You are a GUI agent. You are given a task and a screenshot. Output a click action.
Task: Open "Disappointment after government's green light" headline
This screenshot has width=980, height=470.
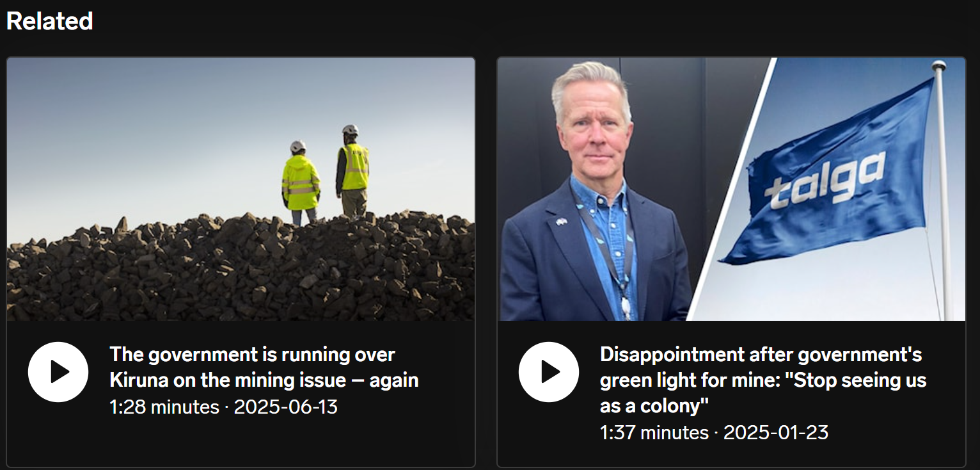[x=763, y=380]
